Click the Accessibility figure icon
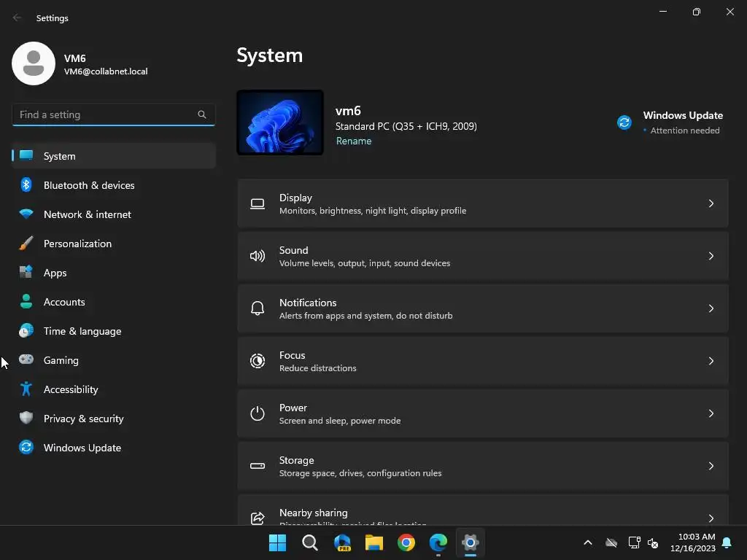The height and width of the screenshot is (560, 747). [x=26, y=389]
